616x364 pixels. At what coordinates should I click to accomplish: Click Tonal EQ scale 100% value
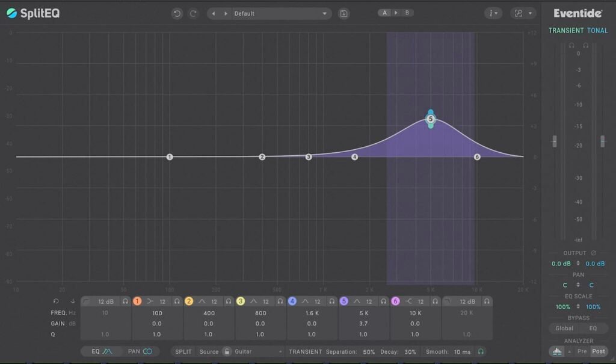click(593, 307)
